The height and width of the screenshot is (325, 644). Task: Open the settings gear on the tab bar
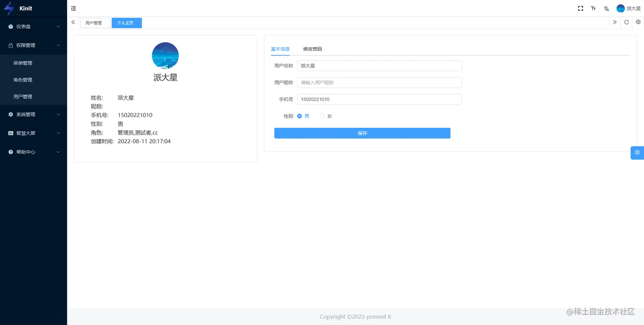(x=638, y=23)
